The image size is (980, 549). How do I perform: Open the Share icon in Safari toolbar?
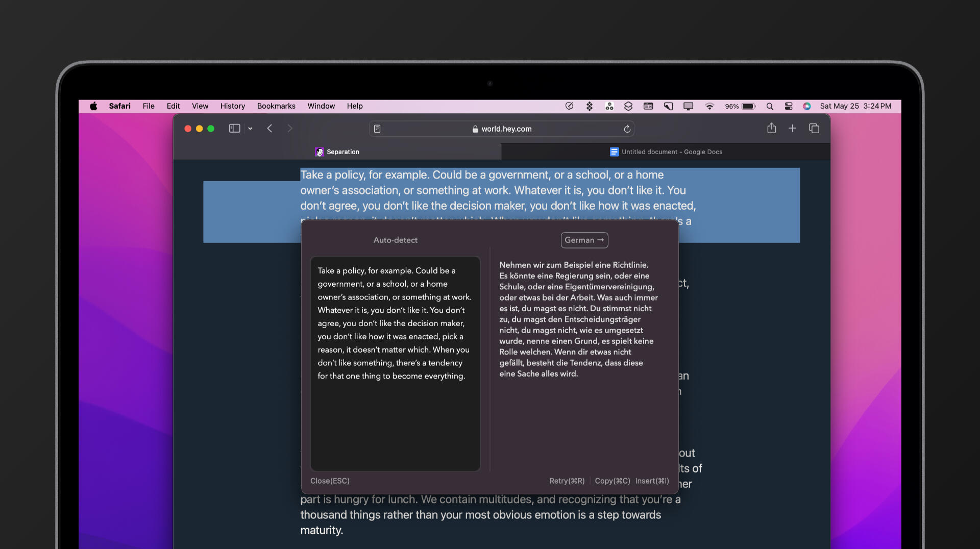[771, 129]
